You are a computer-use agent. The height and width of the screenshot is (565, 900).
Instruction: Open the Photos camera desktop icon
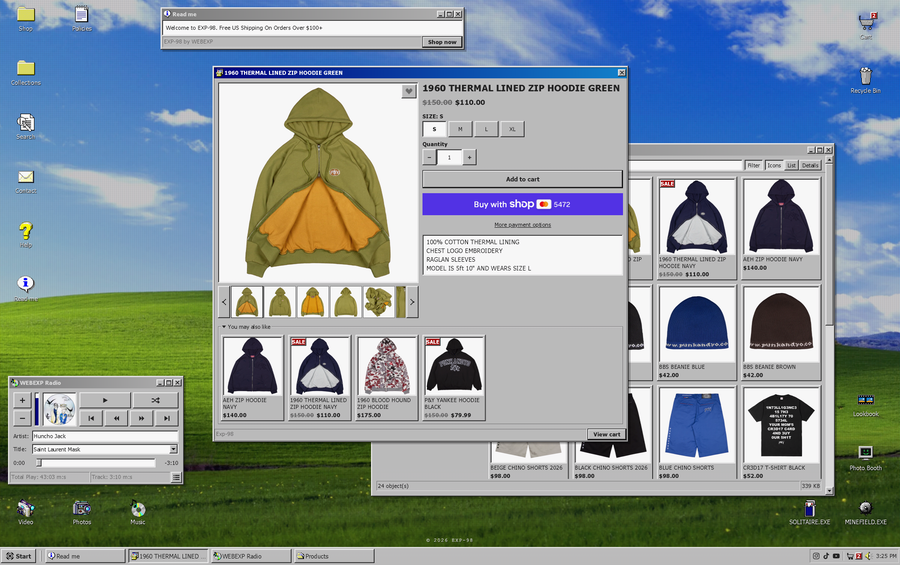[82, 512]
